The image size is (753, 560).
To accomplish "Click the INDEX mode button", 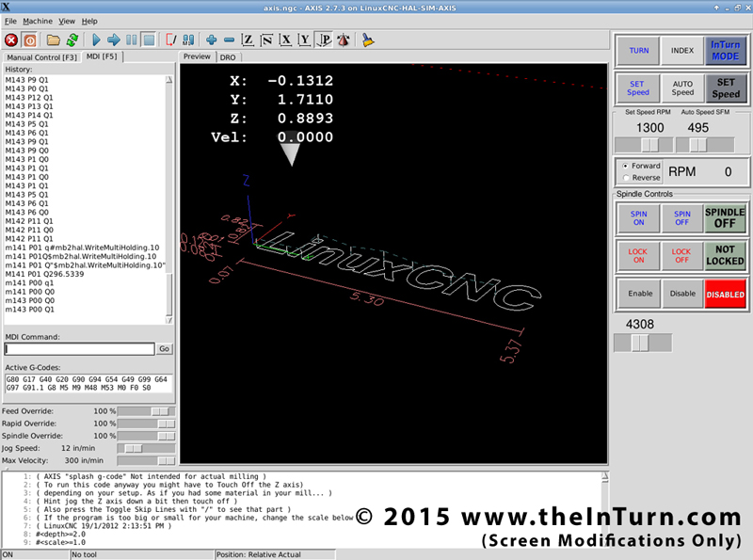I will pyautogui.click(x=681, y=51).
